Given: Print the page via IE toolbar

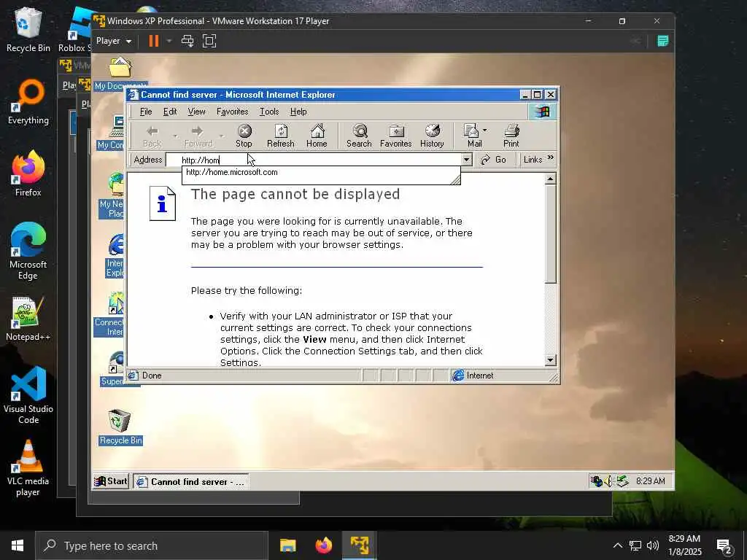Looking at the screenshot, I should pos(511,136).
